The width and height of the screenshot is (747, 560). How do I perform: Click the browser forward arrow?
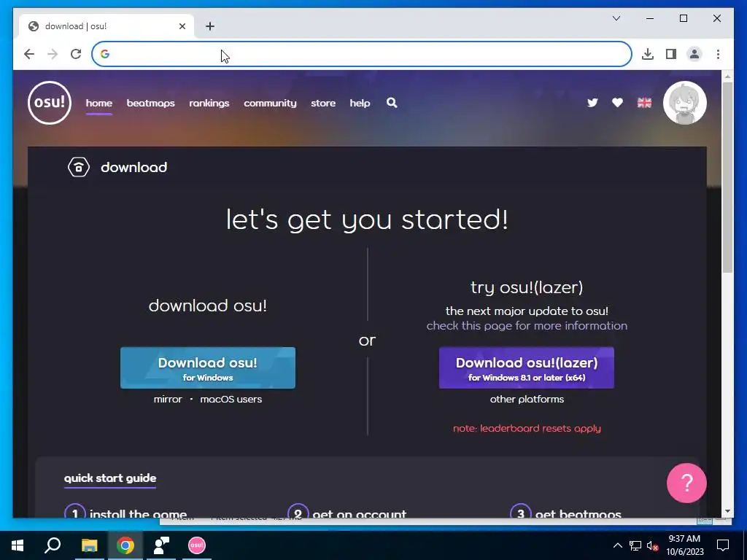53,54
